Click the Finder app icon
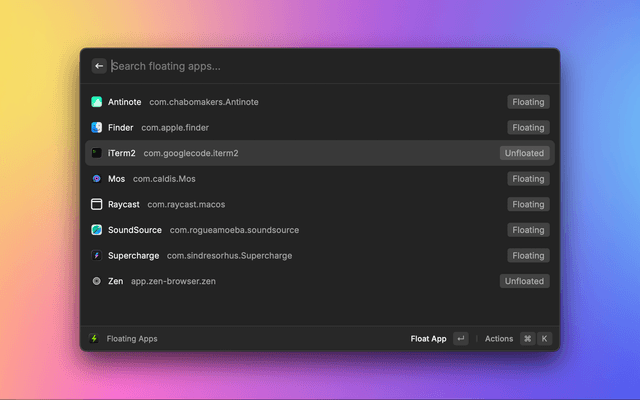The width and height of the screenshot is (640, 400). [x=96, y=127]
